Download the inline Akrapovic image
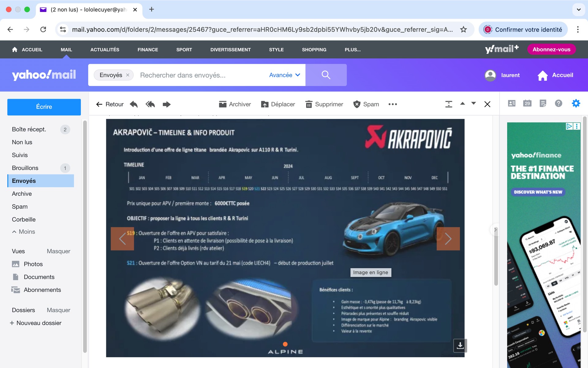This screenshot has height=368, width=588. [460, 346]
